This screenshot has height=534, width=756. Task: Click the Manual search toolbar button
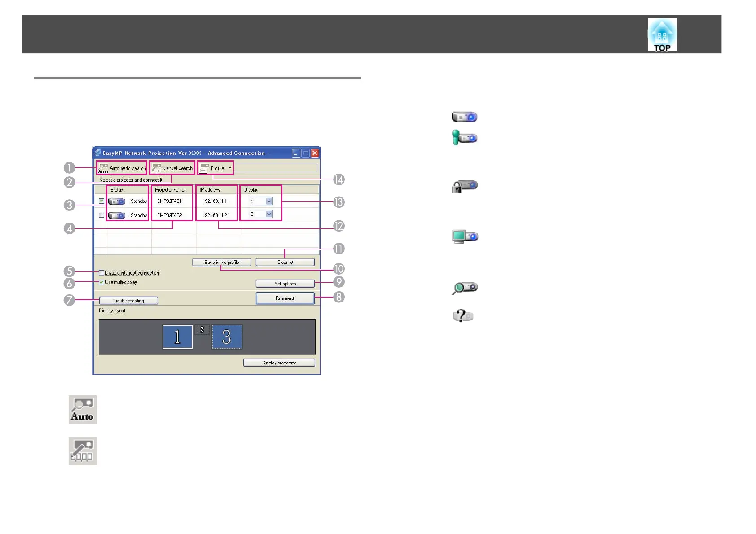tap(172, 168)
